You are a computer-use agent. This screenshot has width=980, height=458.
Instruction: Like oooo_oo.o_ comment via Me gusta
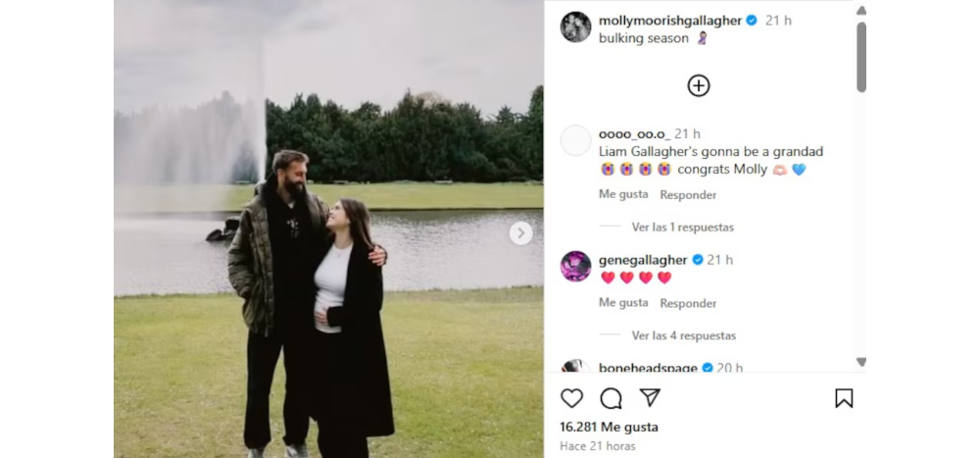pyautogui.click(x=623, y=194)
